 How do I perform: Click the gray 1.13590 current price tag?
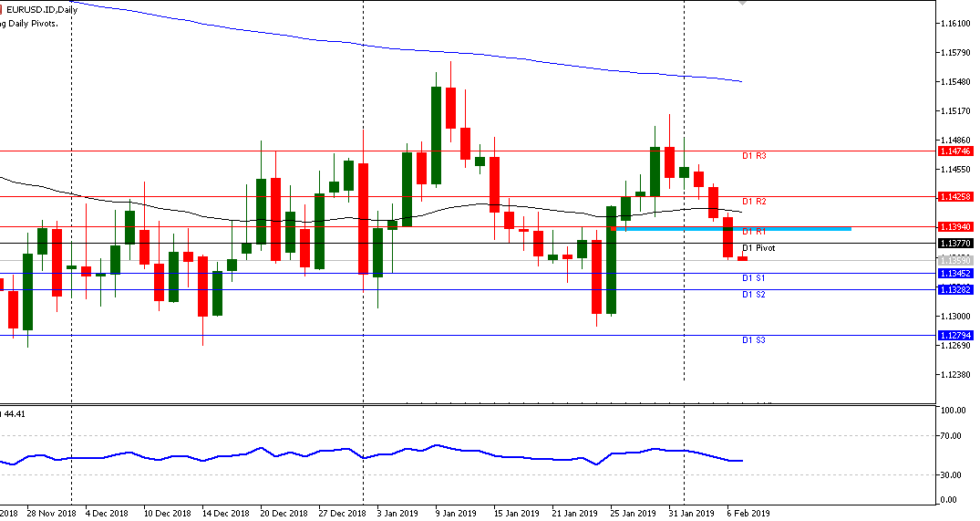click(954, 261)
